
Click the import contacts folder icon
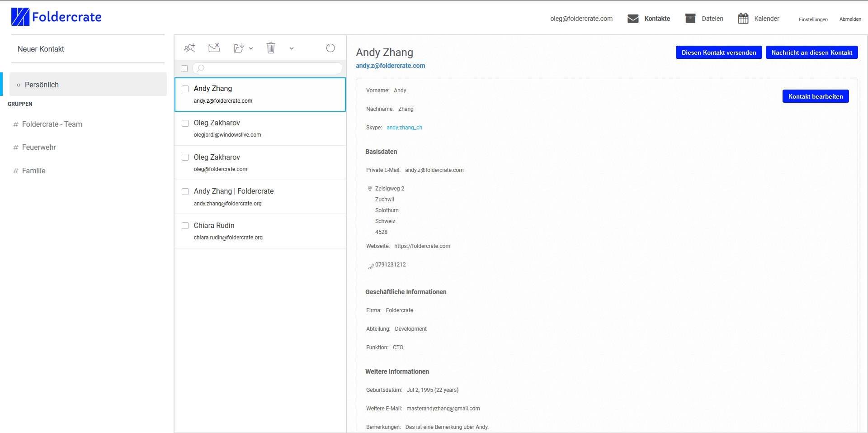point(239,48)
